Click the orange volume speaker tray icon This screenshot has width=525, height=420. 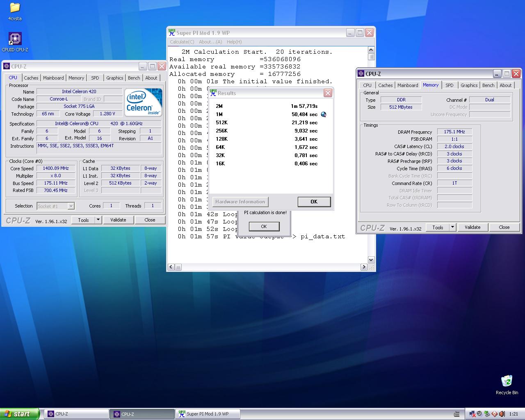502,414
